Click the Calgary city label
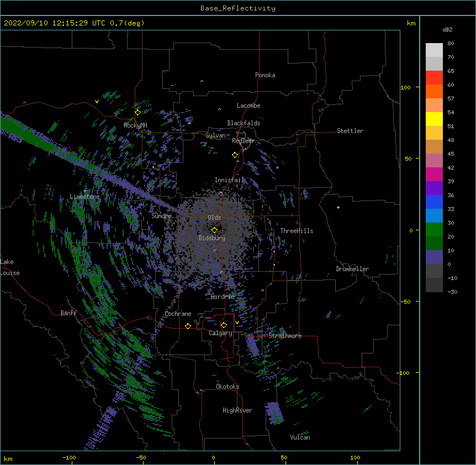The image size is (476, 465). (x=220, y=333)
